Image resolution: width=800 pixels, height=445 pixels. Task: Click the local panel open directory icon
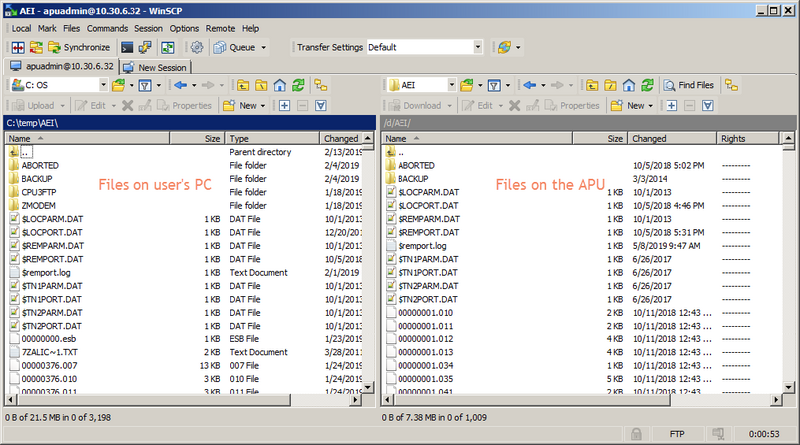pyautogui.click(x=118, y=85)
